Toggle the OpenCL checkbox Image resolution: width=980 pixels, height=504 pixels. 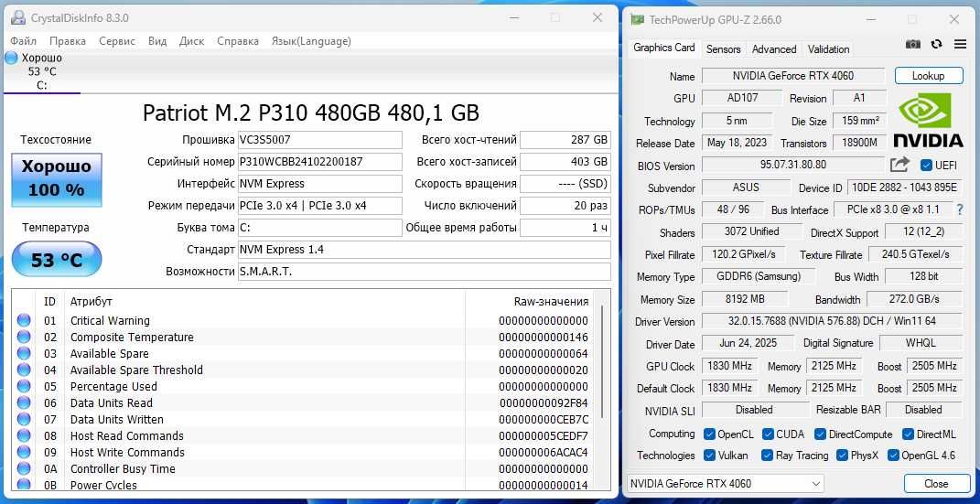click(709, 434)
